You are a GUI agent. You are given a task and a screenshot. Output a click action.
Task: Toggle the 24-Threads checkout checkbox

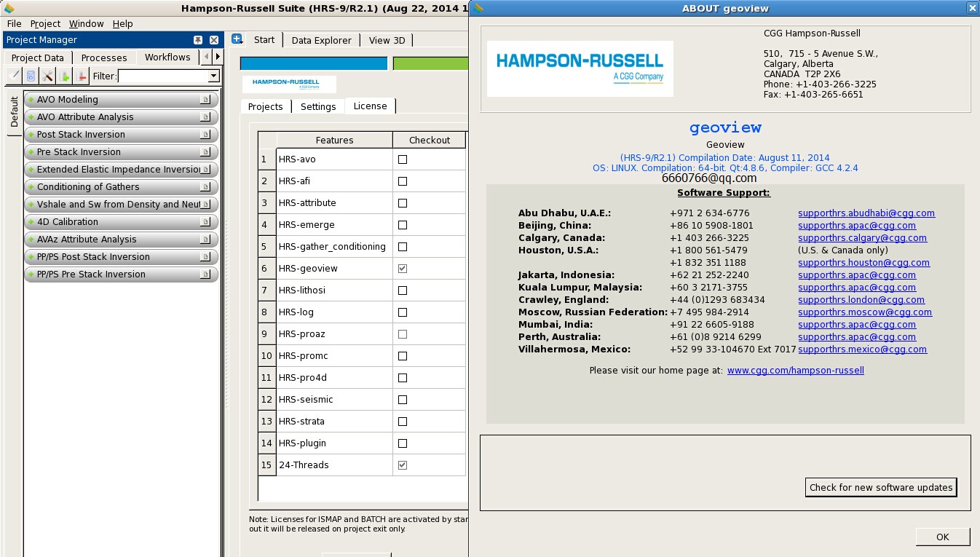(x=403, y=465)
